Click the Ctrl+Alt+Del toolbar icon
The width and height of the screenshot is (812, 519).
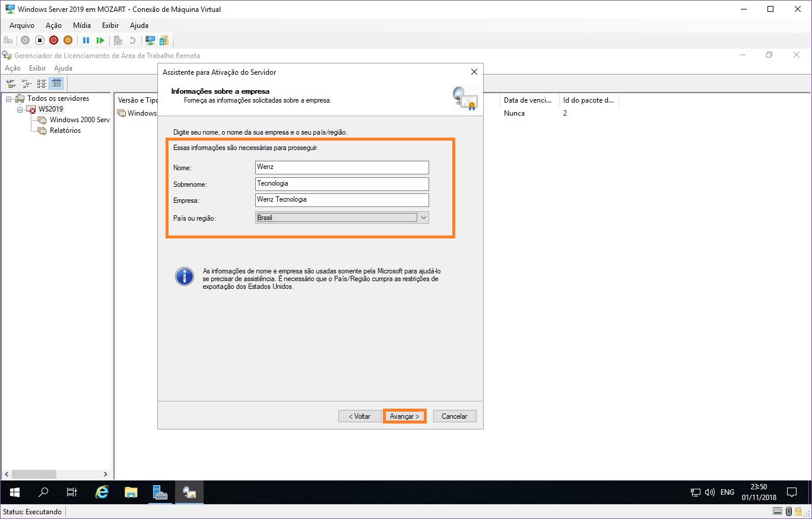(8, 40)
